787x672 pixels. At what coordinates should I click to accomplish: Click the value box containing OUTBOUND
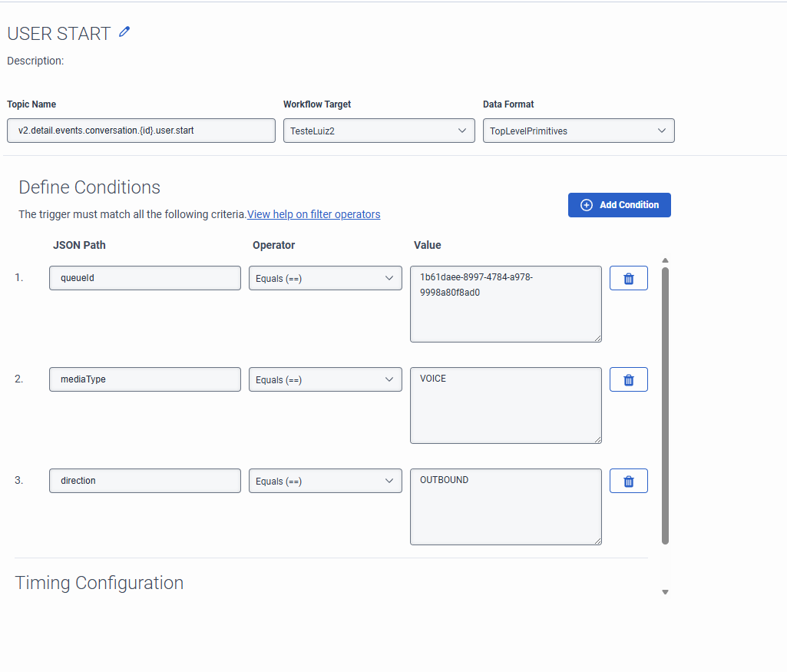[505, 506]
